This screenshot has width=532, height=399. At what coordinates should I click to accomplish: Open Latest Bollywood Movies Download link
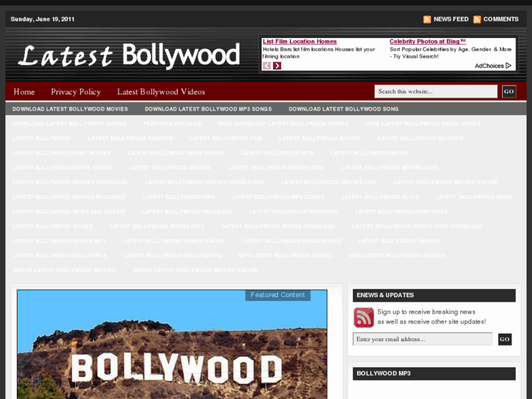(70, 182)
